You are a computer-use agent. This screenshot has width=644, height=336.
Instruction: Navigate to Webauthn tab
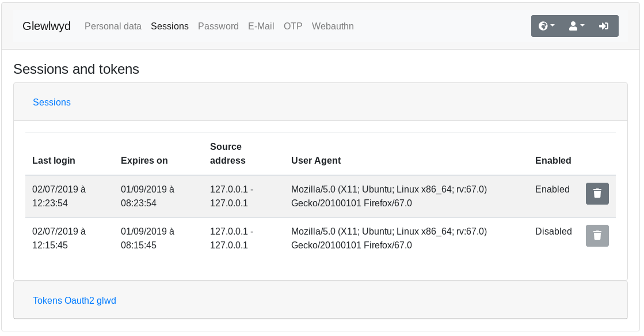333,26
